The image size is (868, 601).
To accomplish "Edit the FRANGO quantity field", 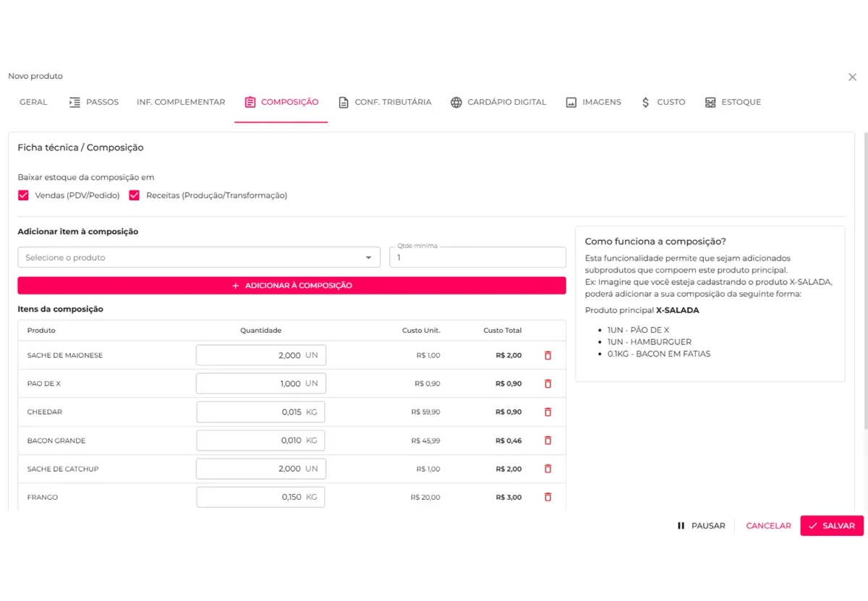I will point(261,497).
